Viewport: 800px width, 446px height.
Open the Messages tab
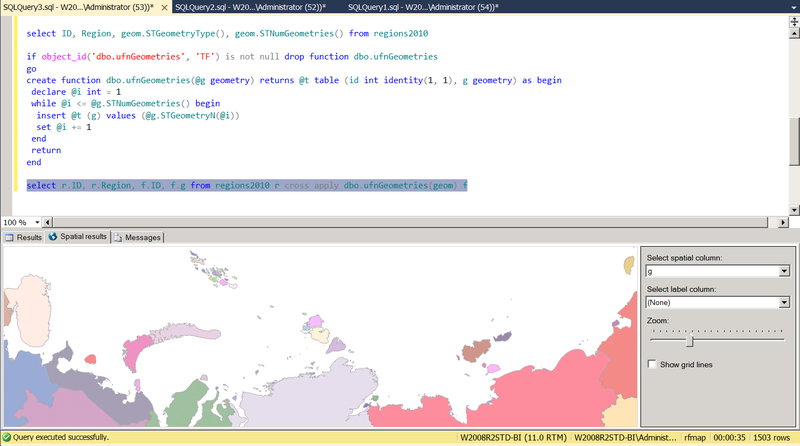[x=138, y=237]
